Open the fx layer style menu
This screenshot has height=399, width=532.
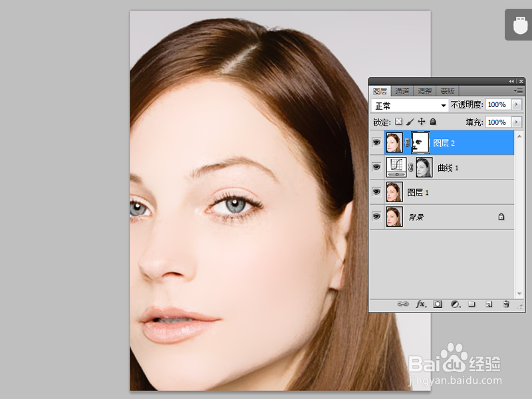pyautogui.click(x=421, y=304)
